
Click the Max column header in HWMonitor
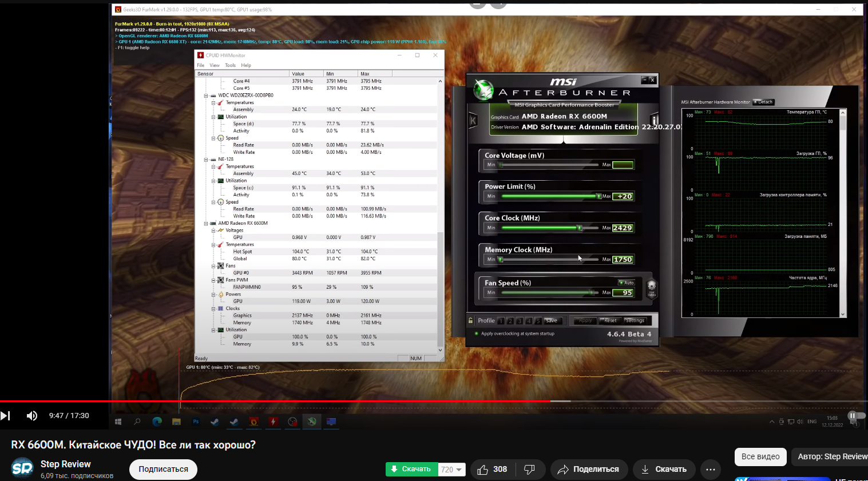coord(375,74)
